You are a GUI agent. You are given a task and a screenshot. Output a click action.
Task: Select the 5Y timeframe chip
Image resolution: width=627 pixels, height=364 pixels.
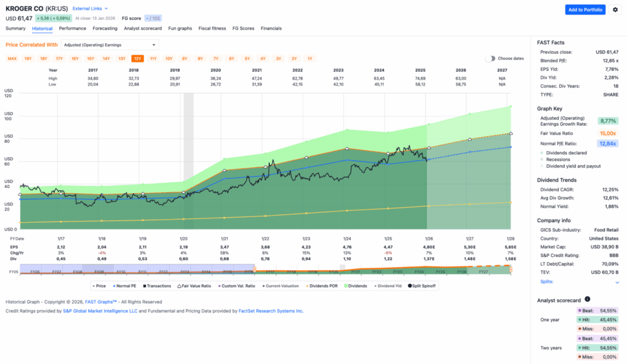246,58
